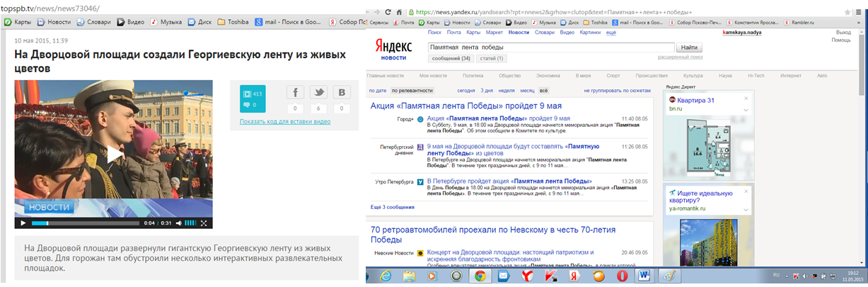Switch to Microsoft Word on the taskbar

point(645,276)
